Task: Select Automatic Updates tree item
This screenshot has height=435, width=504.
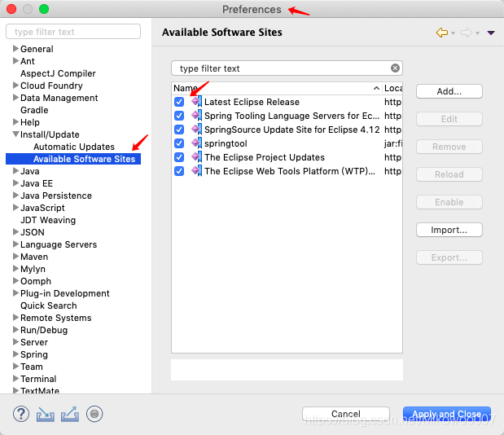Action: tap(74, 147)
